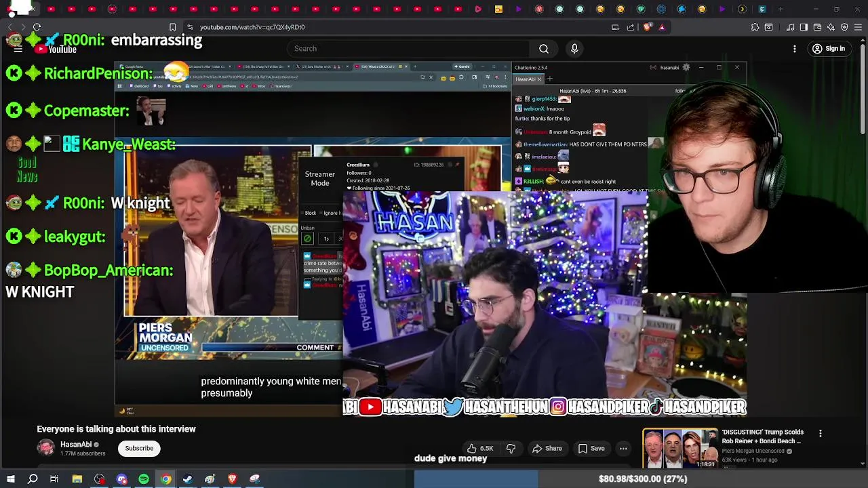The height and width of the screenshot is (488, 868).
Task: Open YouTube settings three-dot menu
Action: (x=795, y=49)
